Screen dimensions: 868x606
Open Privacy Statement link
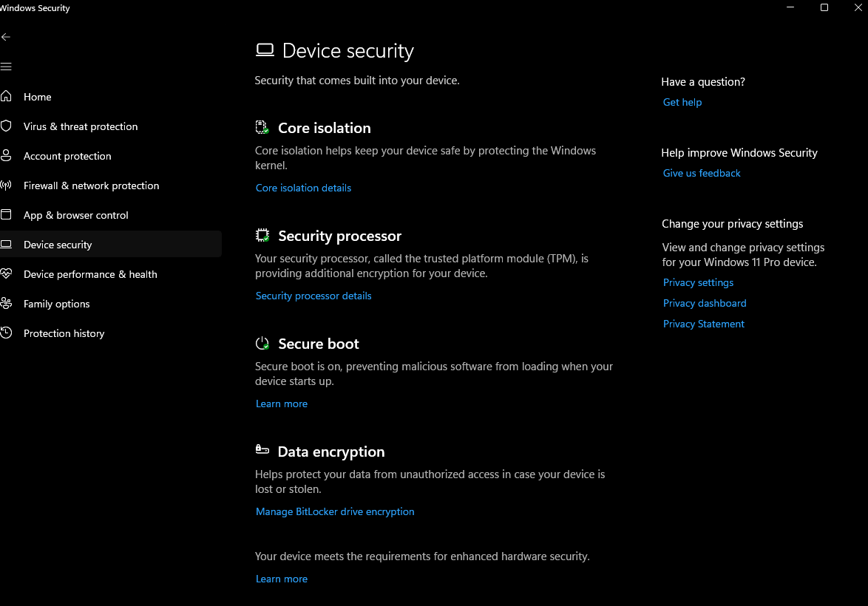[704, 324]
